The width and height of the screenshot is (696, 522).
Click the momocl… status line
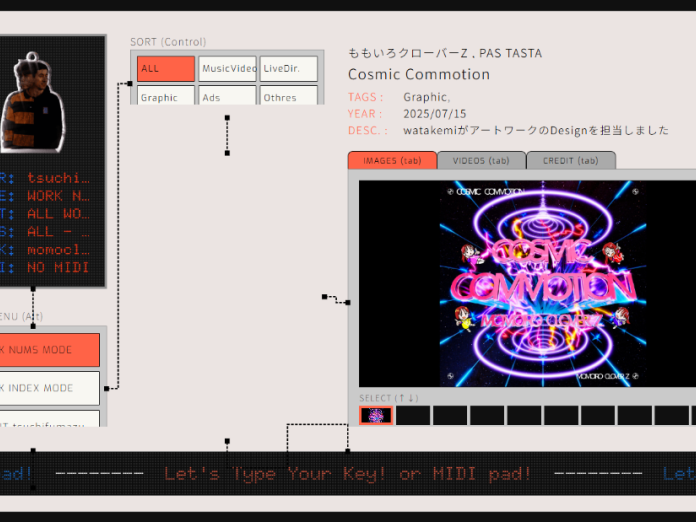click(58, 250)
